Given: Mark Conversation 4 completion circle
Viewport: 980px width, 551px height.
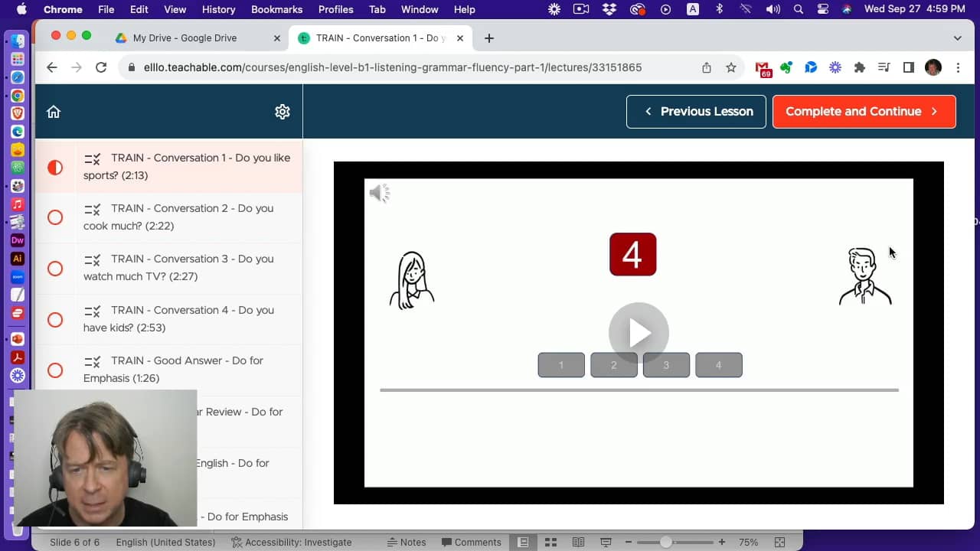Looking at the screenshot, I should click(55, 319).
